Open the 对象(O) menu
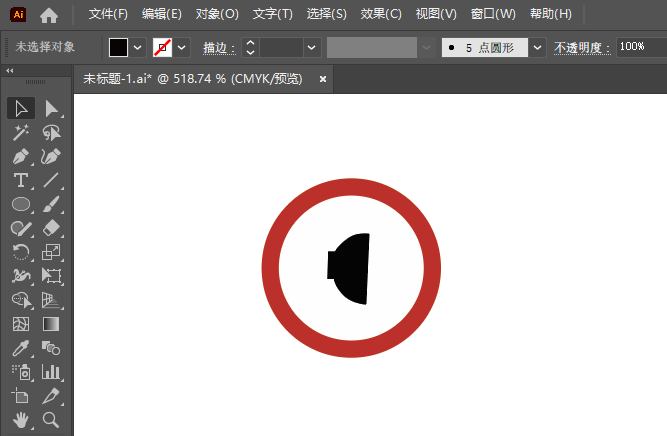The width and height of the screenshot is (667, 436). point(217,14)
